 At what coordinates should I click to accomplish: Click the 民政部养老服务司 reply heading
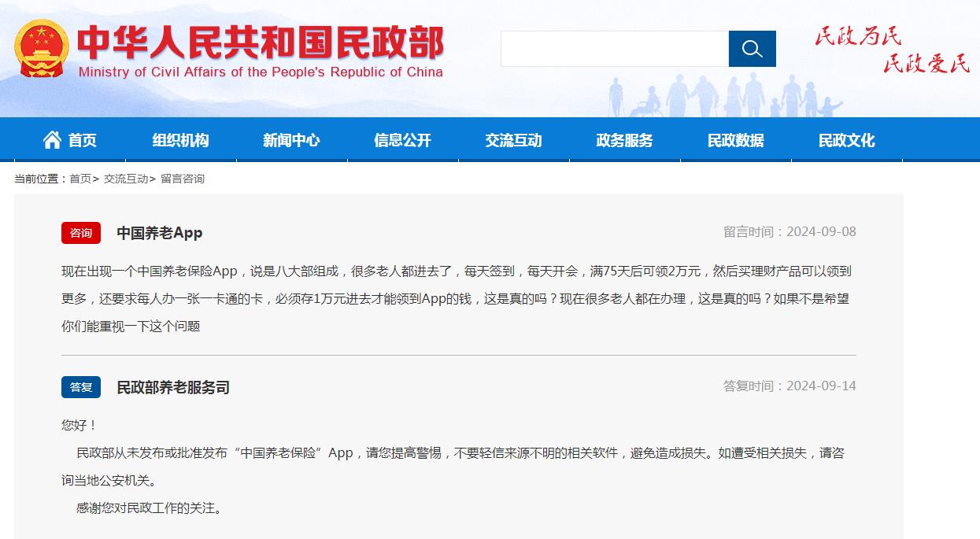click(173, 387)
